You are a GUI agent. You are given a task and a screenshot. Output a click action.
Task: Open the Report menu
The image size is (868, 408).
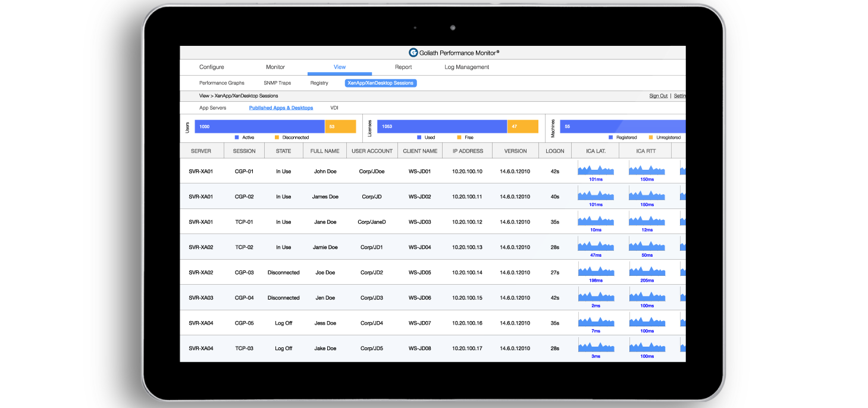pos(403,67)
